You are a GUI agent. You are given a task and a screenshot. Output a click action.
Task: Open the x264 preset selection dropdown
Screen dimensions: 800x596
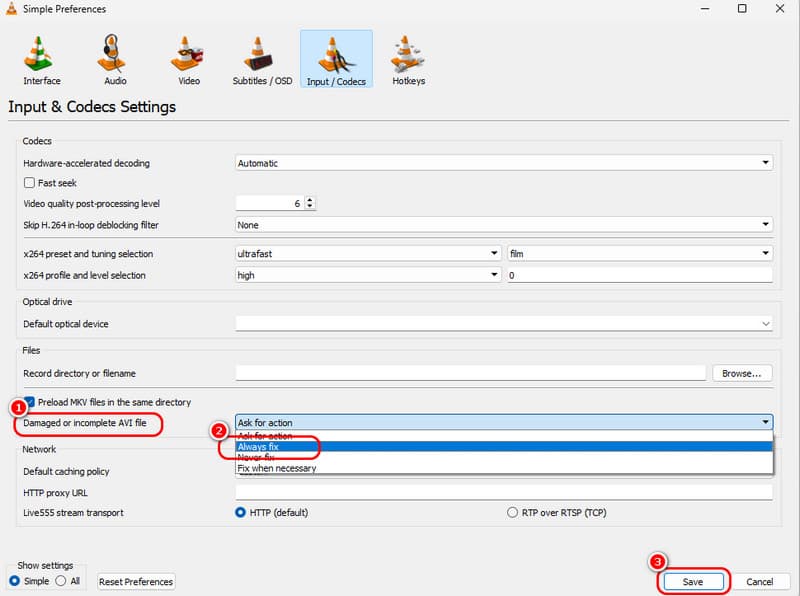coord(494,253)
